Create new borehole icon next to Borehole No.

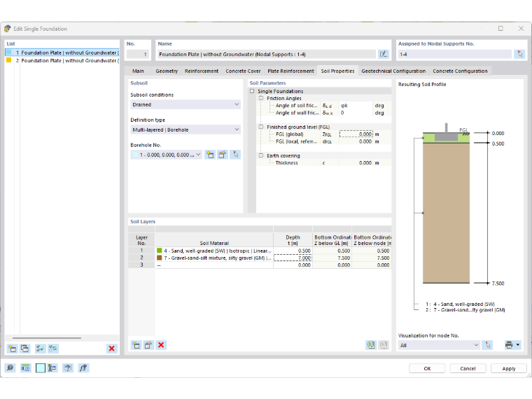[x=210, y=155]
